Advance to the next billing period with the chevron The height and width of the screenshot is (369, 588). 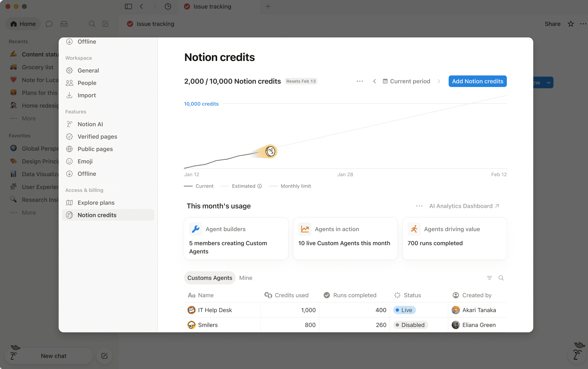pos(439,81)
